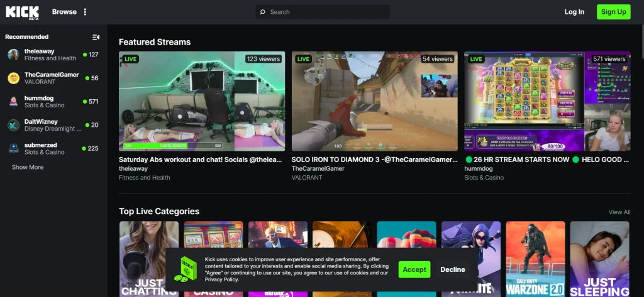Open theleaway channel name under featured stream
The height and width of the screenshot is (297, 644).
[133, 169]
